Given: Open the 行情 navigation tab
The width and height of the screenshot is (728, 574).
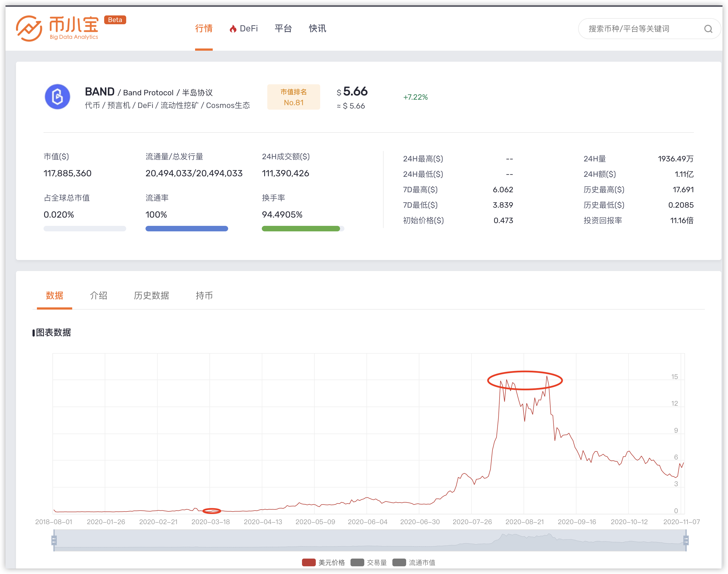Looking at the screenshot, I should (x=204, y=29).
